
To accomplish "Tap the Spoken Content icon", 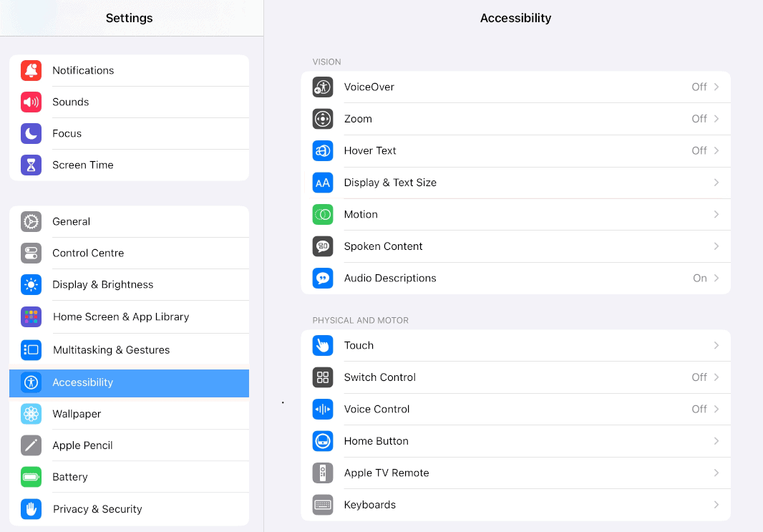I will (x=323, y=246).
